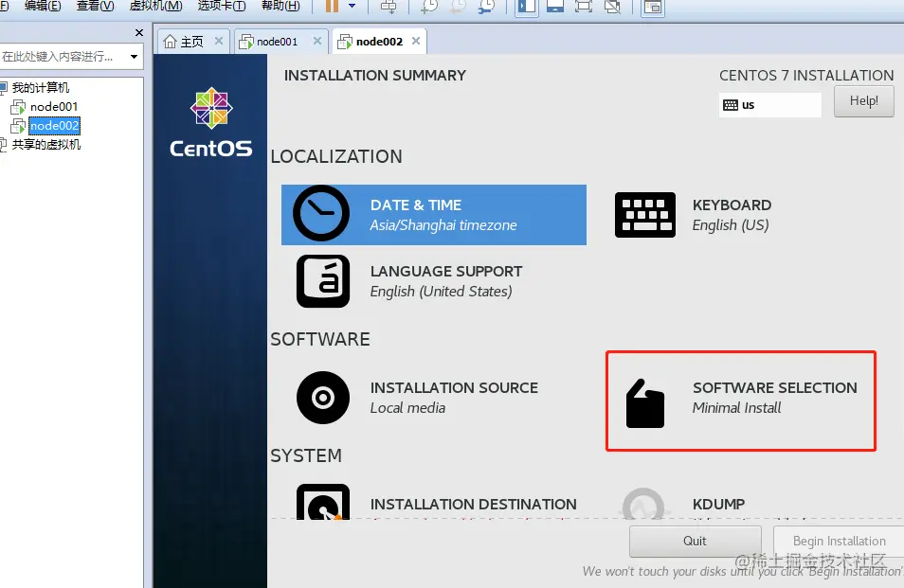Open the 编辑(E) menu
904x588 pixels.
coord(43,6)
